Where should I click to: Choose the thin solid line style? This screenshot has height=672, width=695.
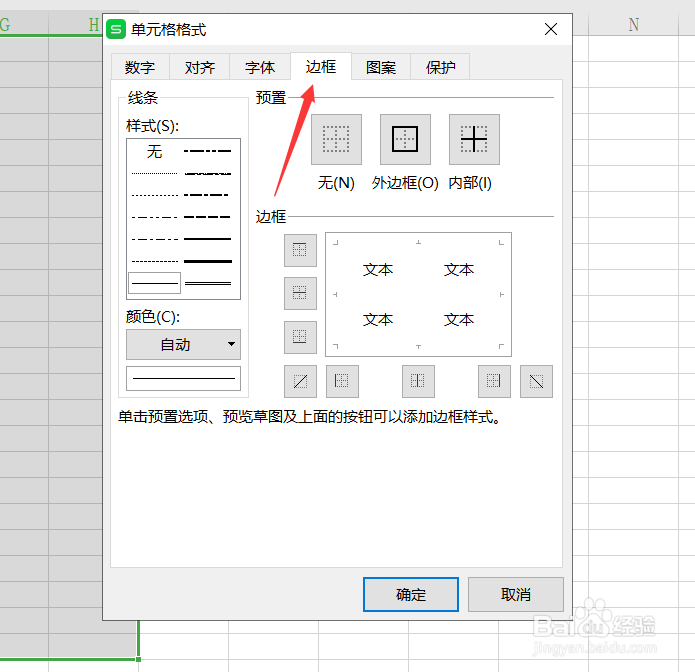click(155, 283)
